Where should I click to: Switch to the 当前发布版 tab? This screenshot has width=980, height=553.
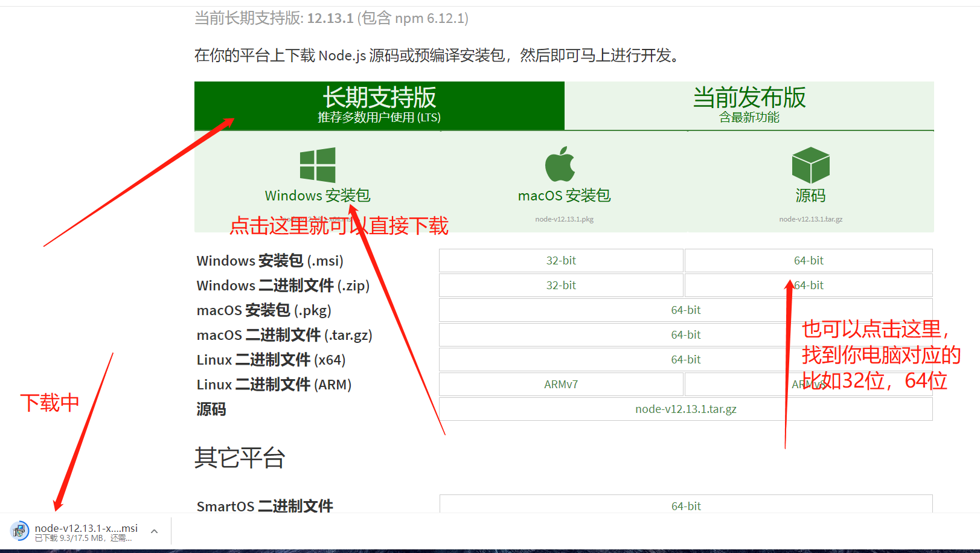point(749,106)
